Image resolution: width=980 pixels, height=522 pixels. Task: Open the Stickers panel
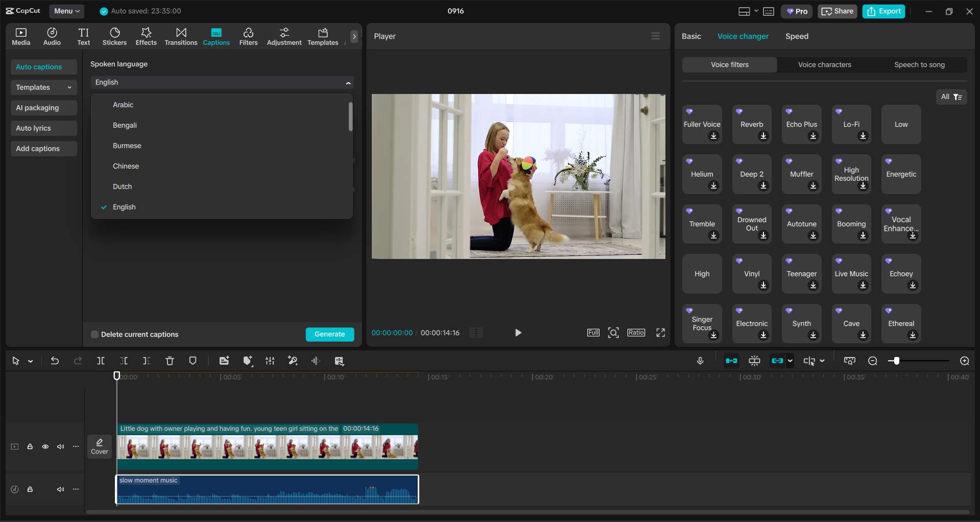tap(114, 36)
